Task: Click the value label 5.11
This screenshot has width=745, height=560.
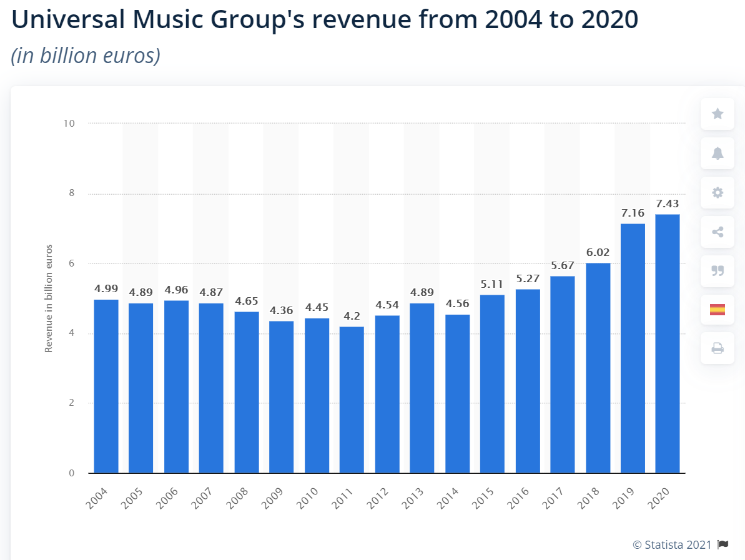Action: click(x=492, y=284)
